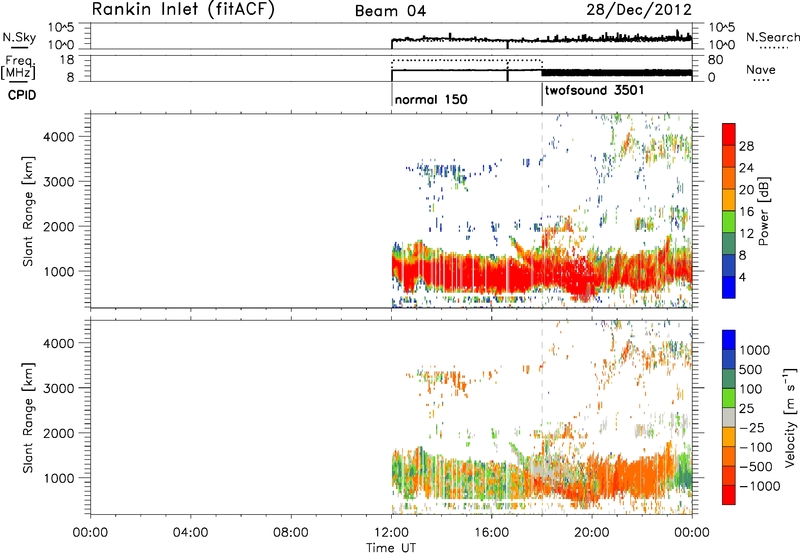Click the '-1000' value on Velocity colorbar
This screenshot has width=800, height=554.
click(x=760, y=486)
